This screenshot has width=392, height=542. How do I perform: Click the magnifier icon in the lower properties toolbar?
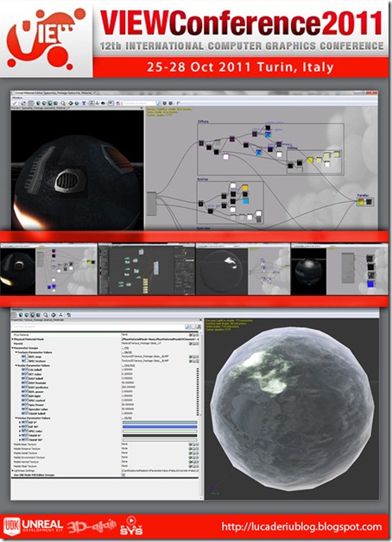[x=46, y=315]
